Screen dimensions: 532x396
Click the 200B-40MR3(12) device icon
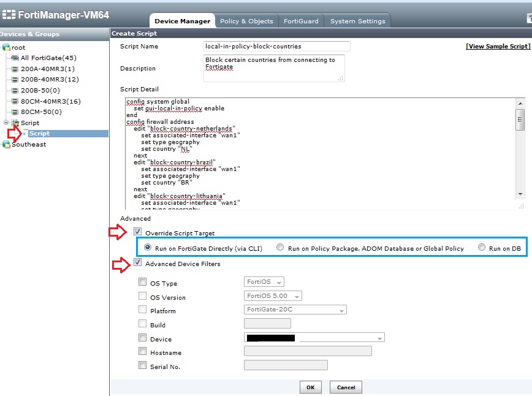click(15, 80)
